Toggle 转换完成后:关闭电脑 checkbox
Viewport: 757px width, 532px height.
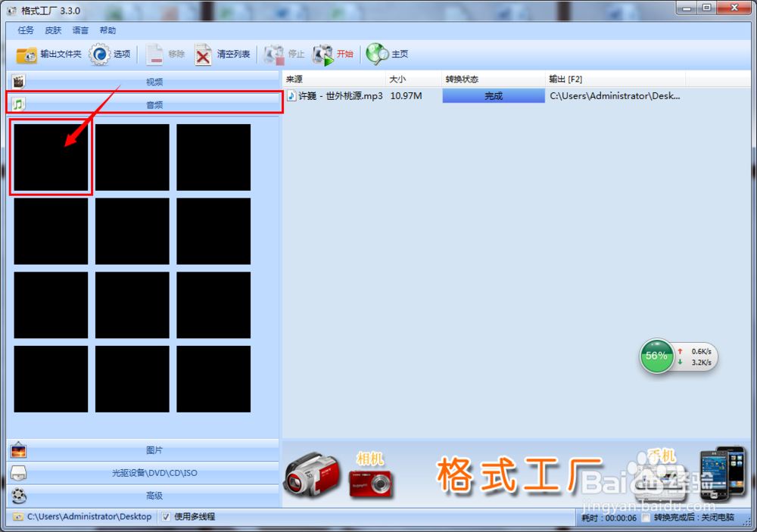click(646, 518)
